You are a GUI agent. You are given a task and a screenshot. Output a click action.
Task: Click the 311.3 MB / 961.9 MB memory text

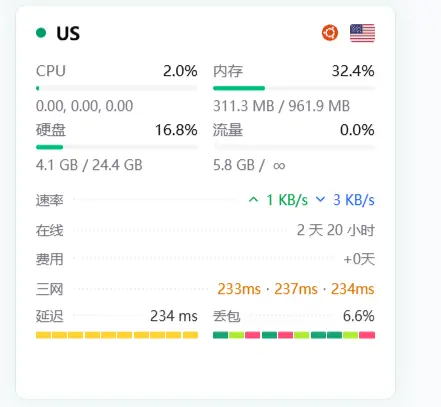click(281, 106)
